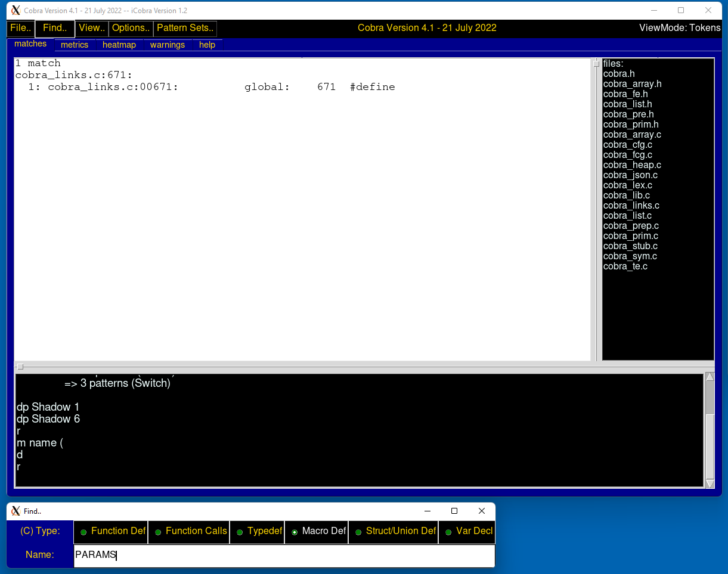Click the Find.. menu button
The image size is (728, 574).
click(x=55, y=28)
